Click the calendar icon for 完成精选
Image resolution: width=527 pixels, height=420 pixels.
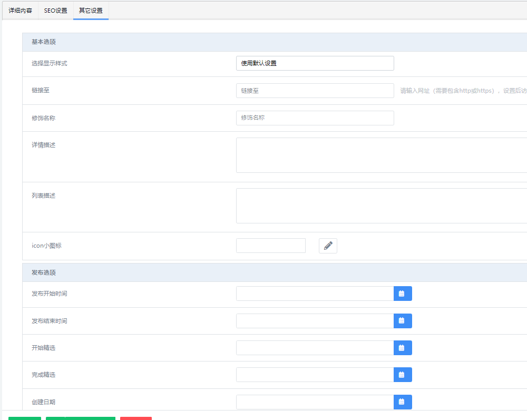(403, 375)
